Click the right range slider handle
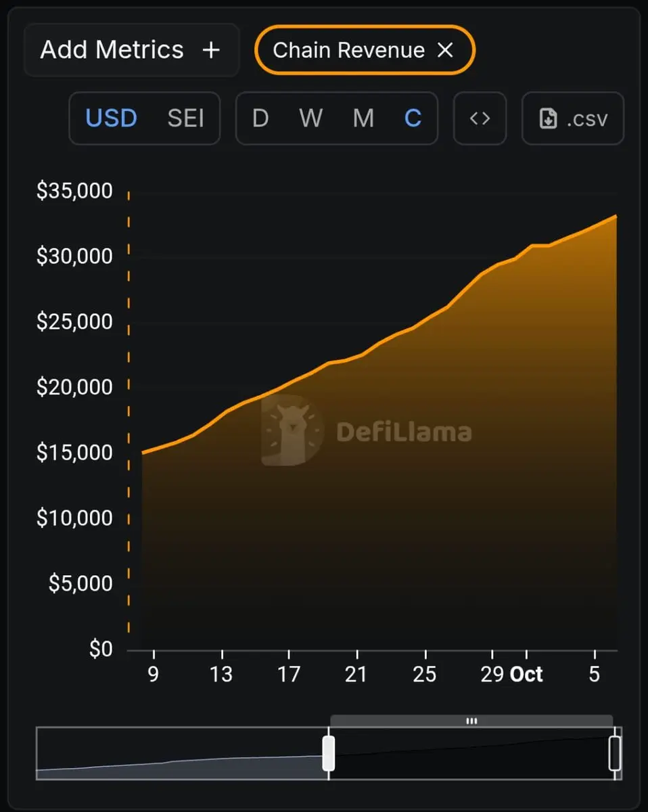The image size is (648, 812). pos(615,753)
